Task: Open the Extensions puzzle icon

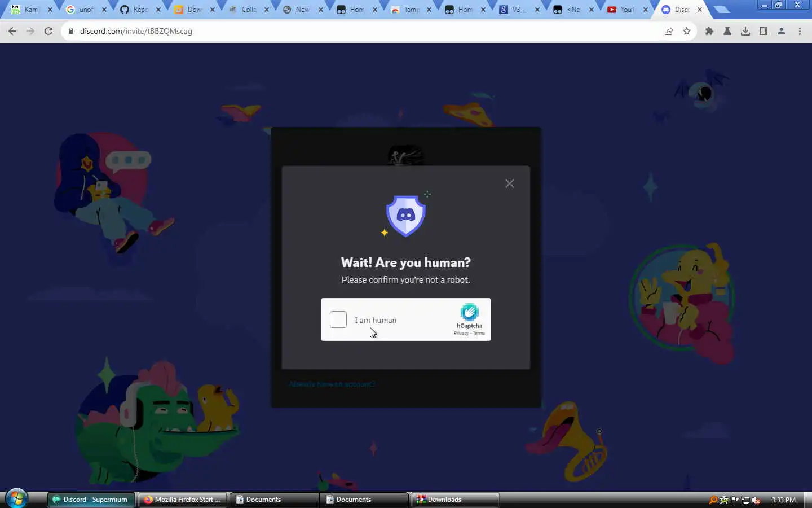Action: coord(709,31)
